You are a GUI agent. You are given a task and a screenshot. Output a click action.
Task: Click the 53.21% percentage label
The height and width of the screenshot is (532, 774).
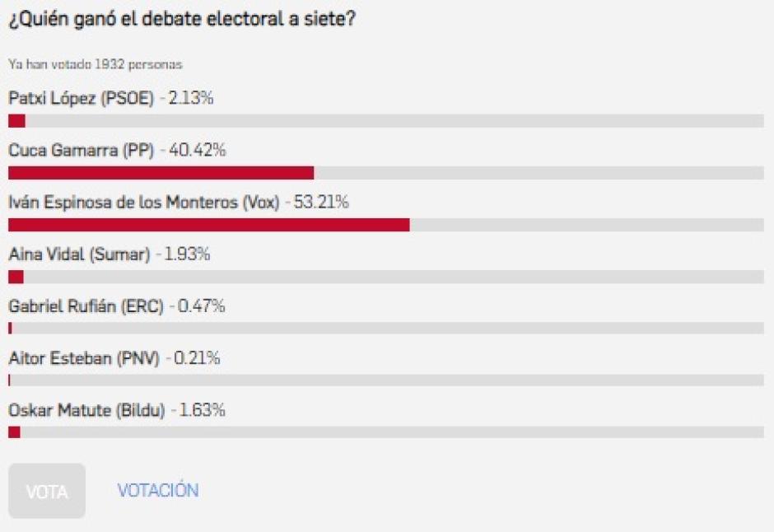321,203
